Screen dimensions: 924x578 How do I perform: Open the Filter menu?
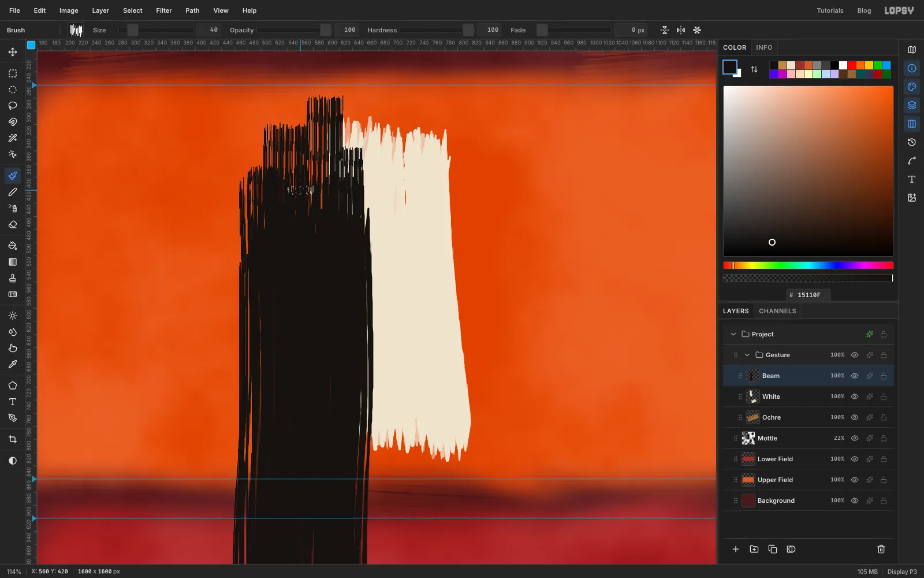(x=164, y=10)
